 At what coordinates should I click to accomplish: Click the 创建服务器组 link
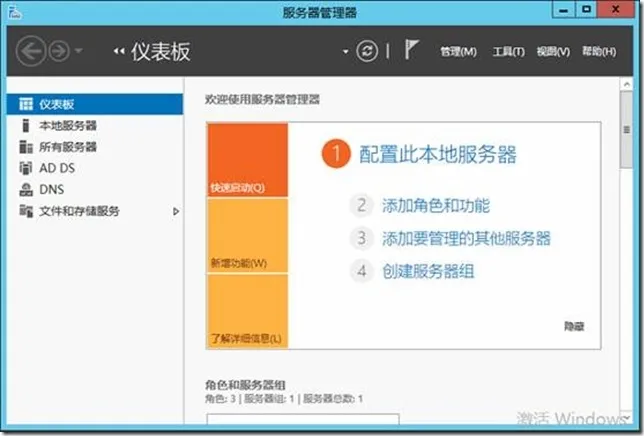(x=428, y=271)
